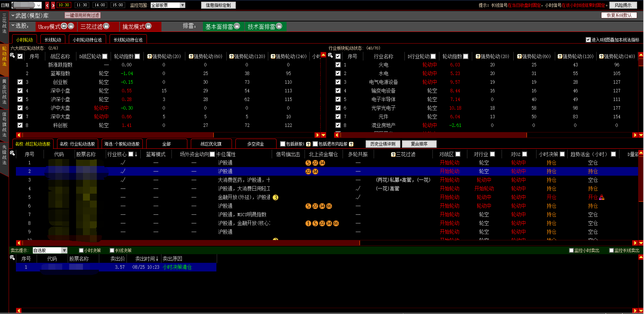Click the lock icon on 技术面排雷
The height and width of the screenshot is (314, 644).
coord(279,26)
